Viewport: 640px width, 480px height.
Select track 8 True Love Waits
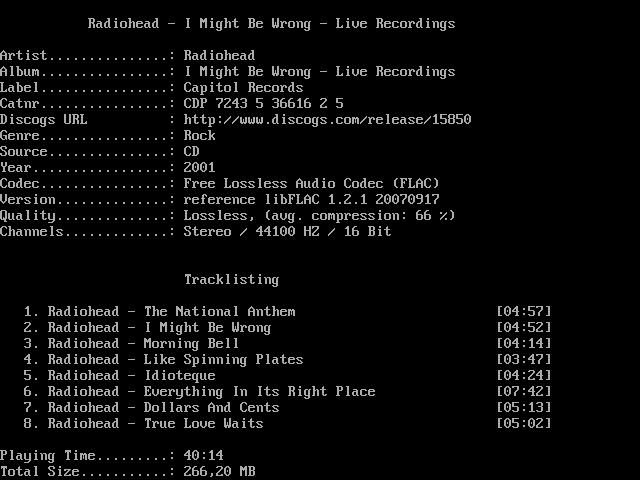(155, 424)
